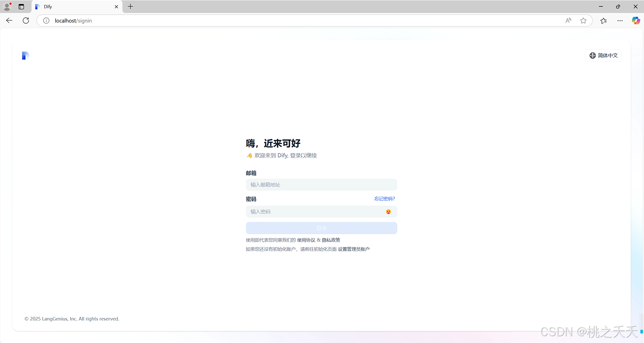Activate the Read aloud icon in the address bar
Screen dimensions: 644x343
coord(568,20)
